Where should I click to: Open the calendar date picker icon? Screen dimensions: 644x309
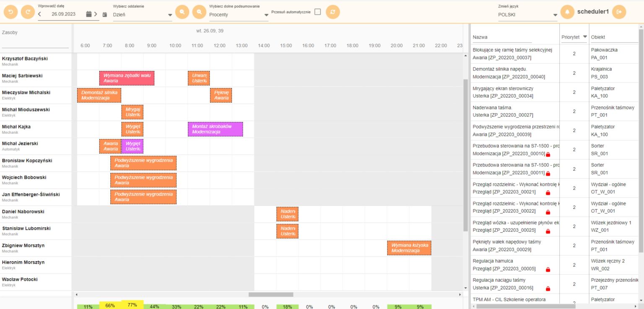pyautogui.click(x=89, y=13)
